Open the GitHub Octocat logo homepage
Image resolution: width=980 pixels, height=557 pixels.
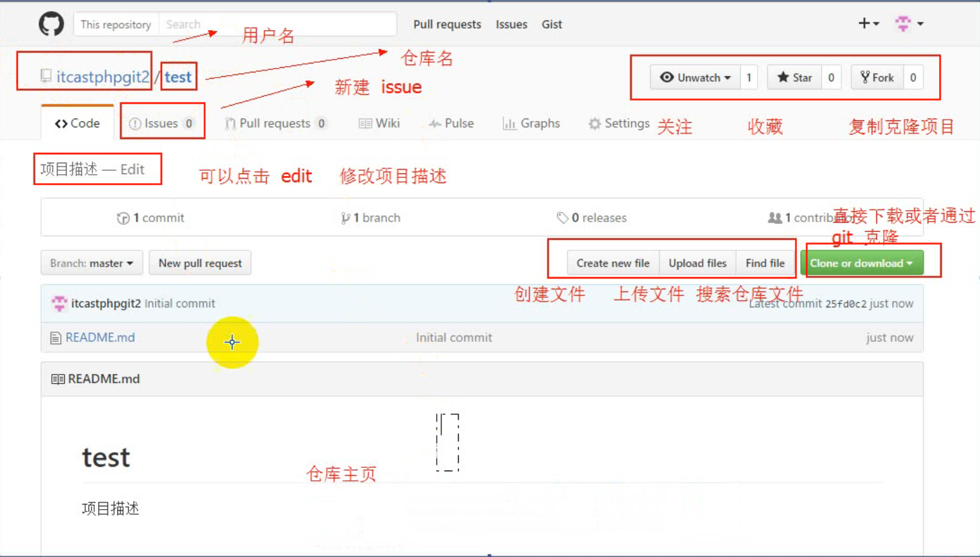[x=51, y=24]
